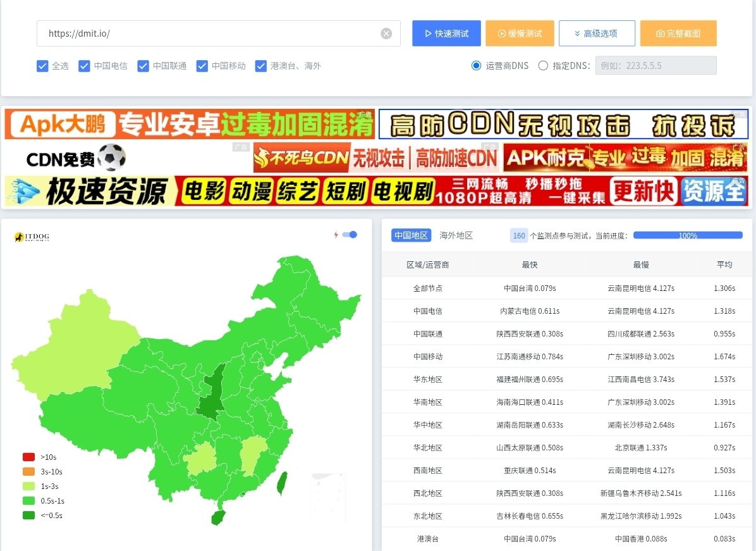This screenshot has width=756, height=551.
Task: Click 北京联通 1.337s cell
Action: click(641, 448)
